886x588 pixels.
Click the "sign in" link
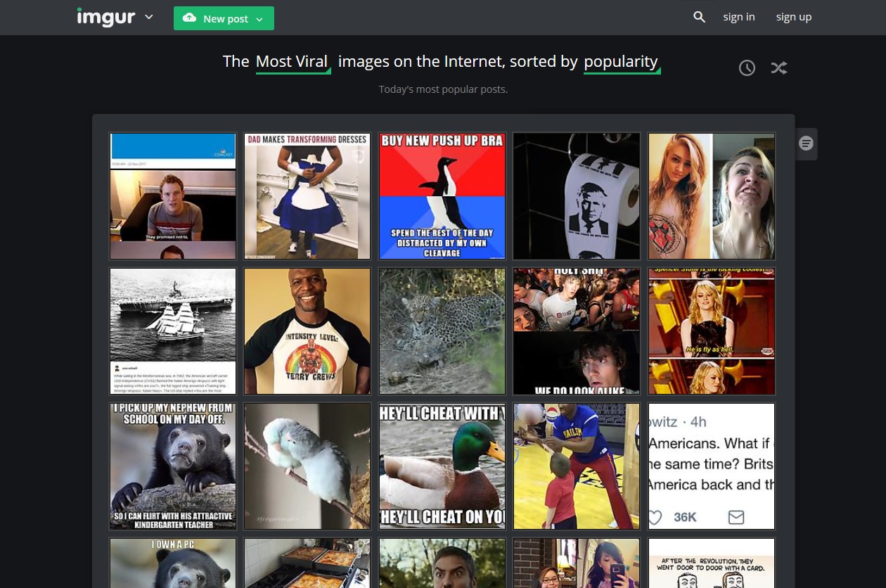coord(739,16)
